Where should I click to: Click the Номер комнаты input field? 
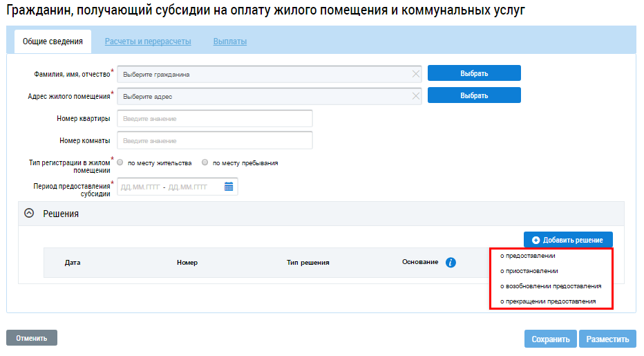tap(215, 140)
